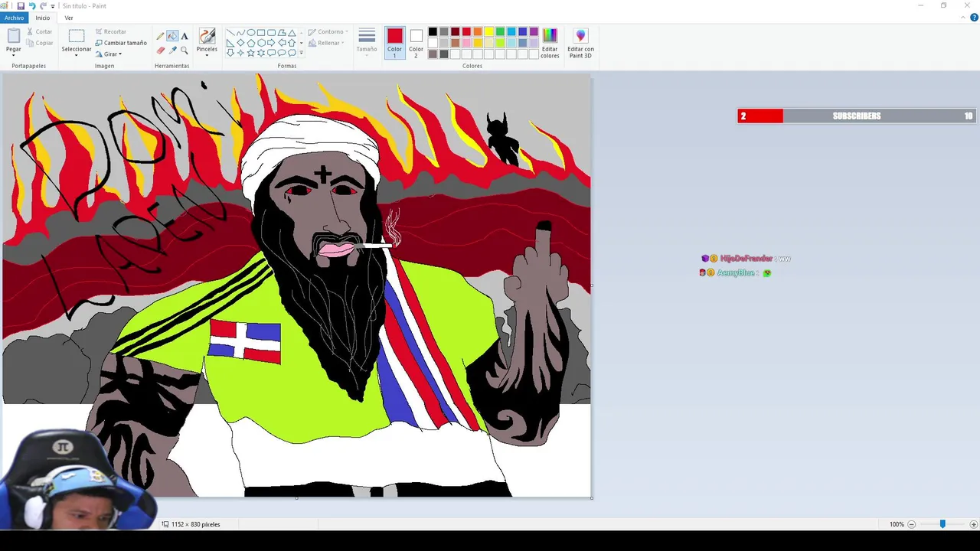Click the Copiar copy button
980x551 pixels.
coord(40,43)
